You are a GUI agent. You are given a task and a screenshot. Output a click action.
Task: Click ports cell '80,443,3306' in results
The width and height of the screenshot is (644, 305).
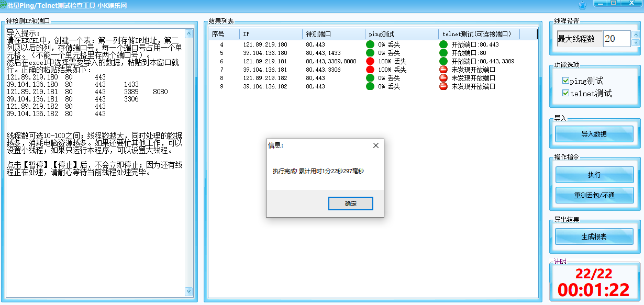tap(323, 70)
